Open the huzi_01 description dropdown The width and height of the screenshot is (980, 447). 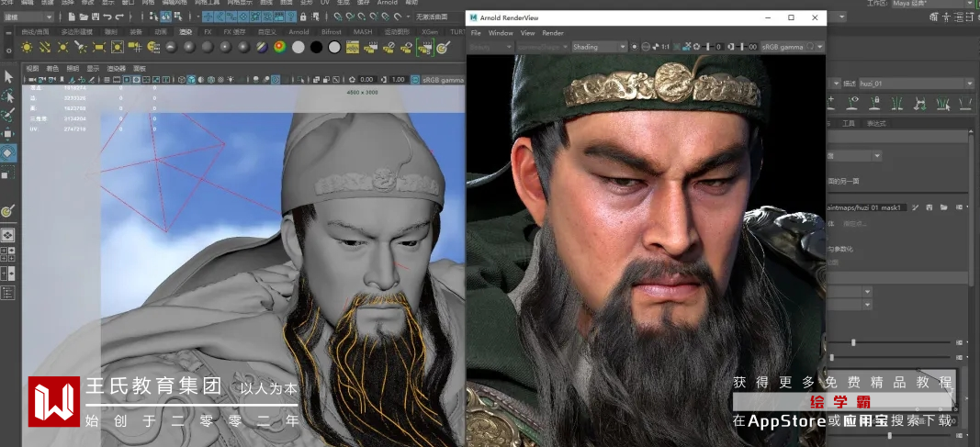point(916,83)
